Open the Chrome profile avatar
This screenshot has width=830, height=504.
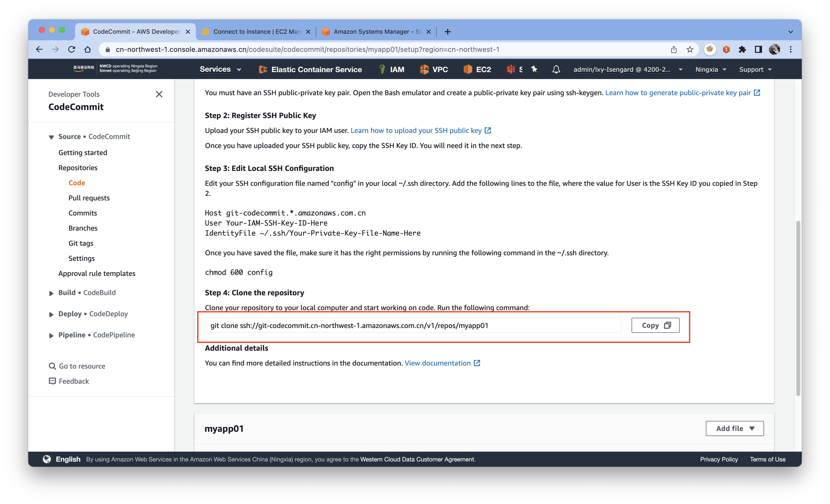(x=774, y=50)
